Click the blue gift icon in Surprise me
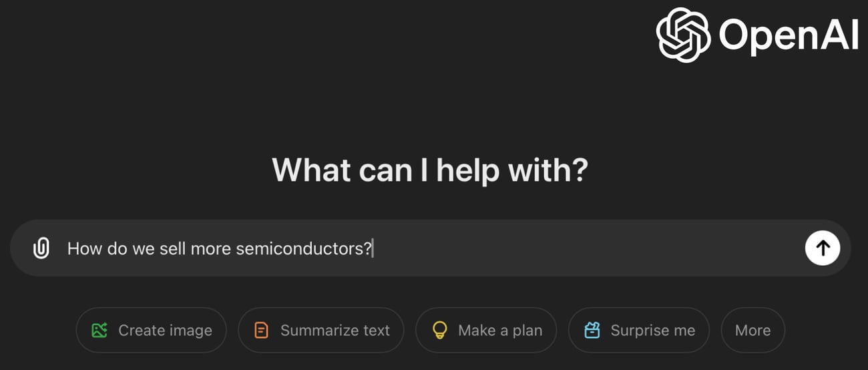 592,330
